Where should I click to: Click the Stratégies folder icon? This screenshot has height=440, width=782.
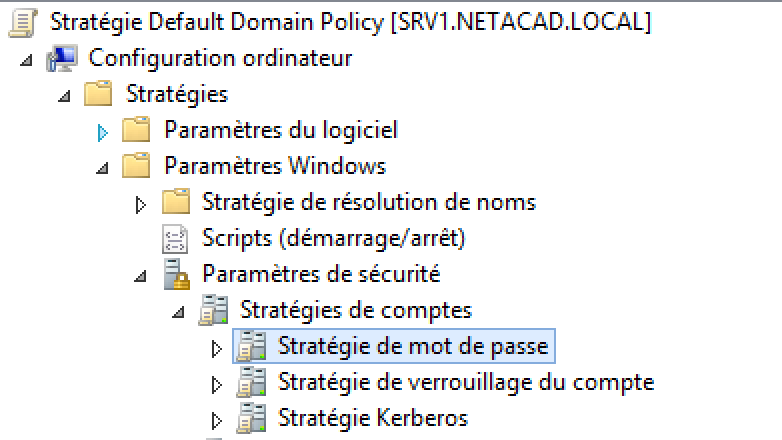click(98, 95)
